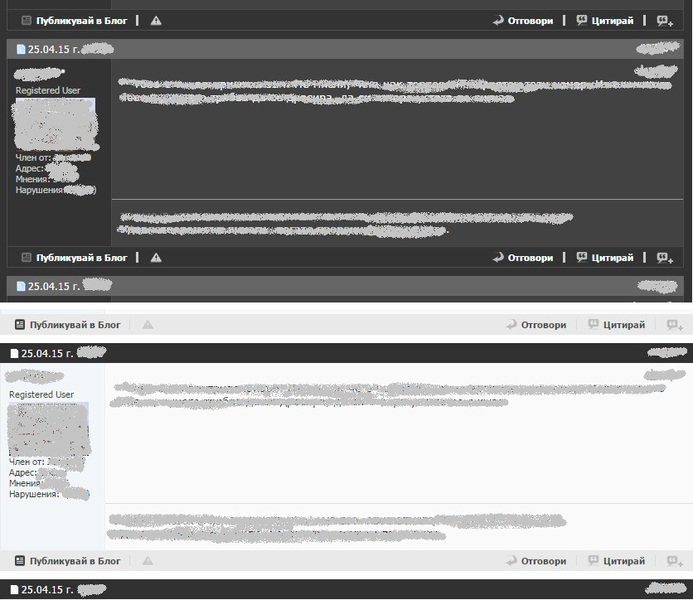Click Публикувай в Блог under the dark-themed post
Image resolution: width=693 pixels, height=600 pixels.
click(82, 258)
